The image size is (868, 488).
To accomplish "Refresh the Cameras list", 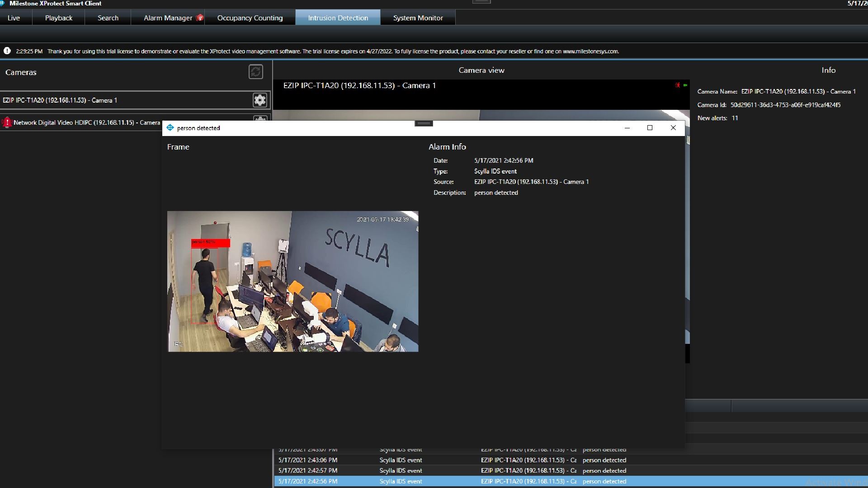I will [256, 71].
